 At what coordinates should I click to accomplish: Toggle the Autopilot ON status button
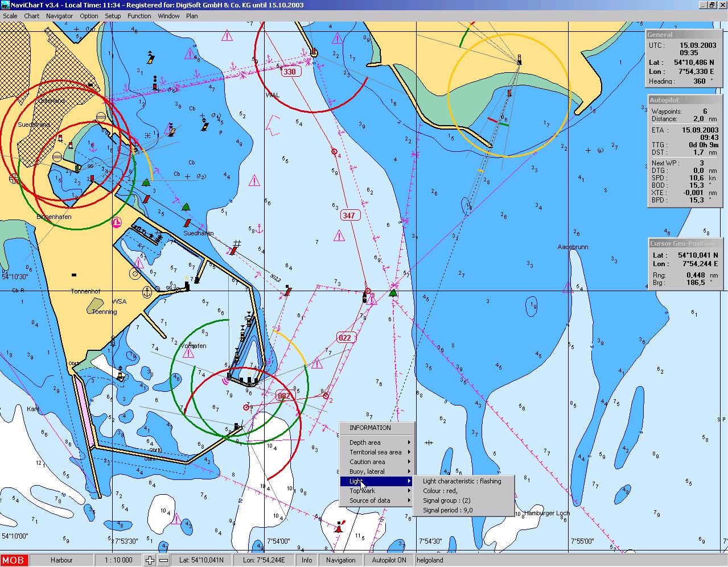(x=389, y=560)
